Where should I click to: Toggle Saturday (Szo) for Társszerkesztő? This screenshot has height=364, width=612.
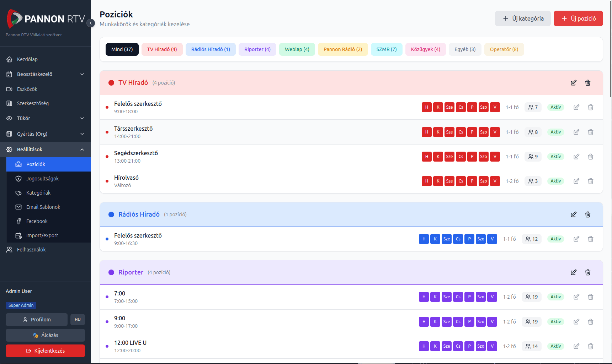[x=484, y=132]
